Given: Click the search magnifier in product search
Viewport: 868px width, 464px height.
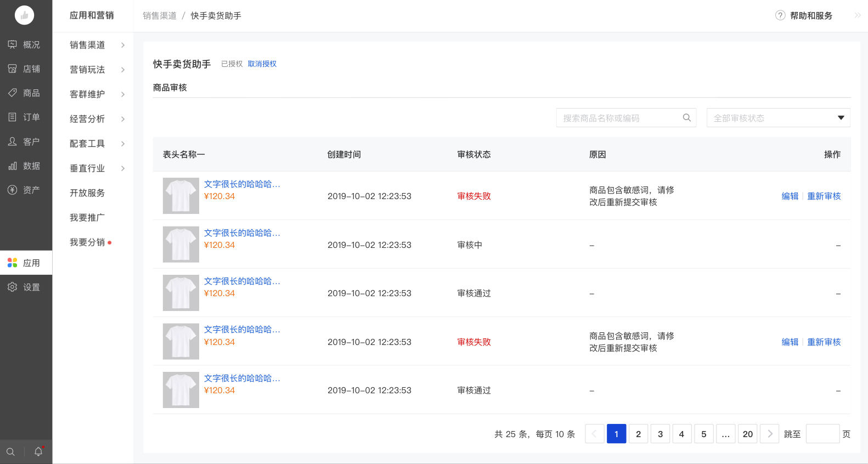Looking at the screenshot, I should (x=686, y=118).
